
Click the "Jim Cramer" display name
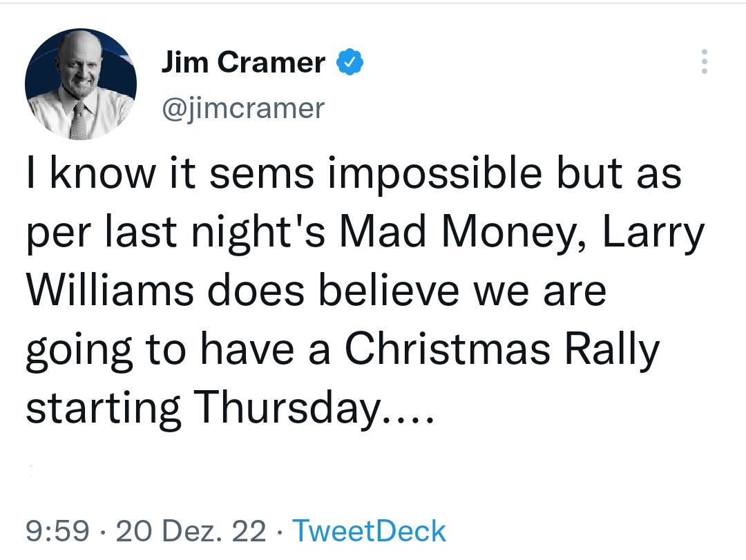(x=242, y=63)
